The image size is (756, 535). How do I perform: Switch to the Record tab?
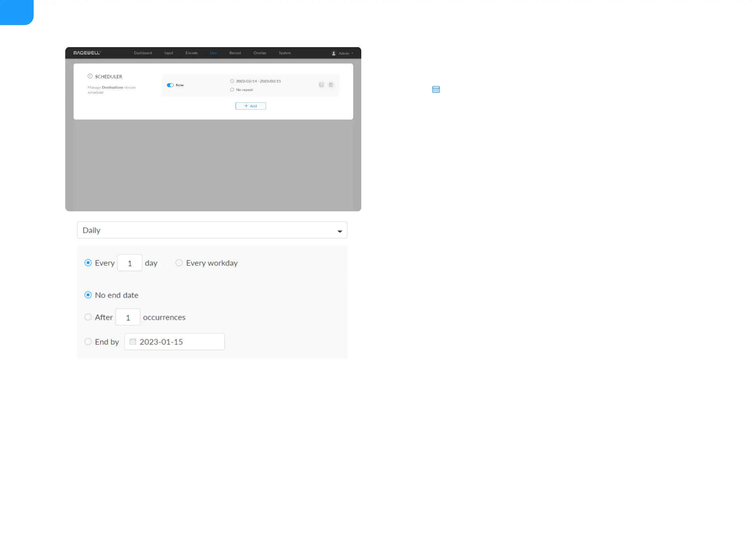click(235, 53)
